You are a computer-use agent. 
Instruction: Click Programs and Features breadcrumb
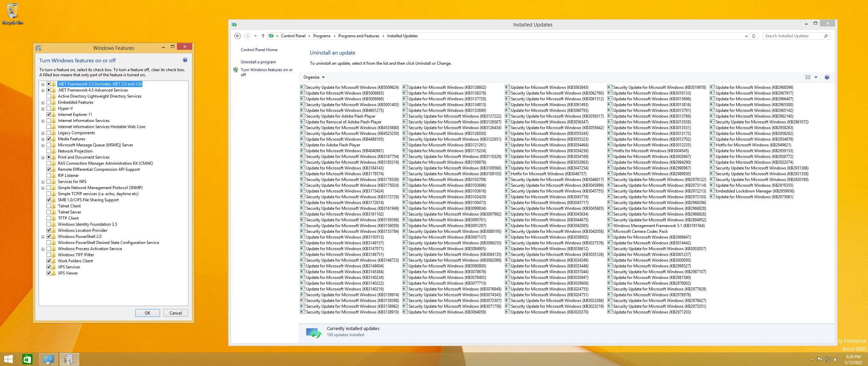point(359,36)
